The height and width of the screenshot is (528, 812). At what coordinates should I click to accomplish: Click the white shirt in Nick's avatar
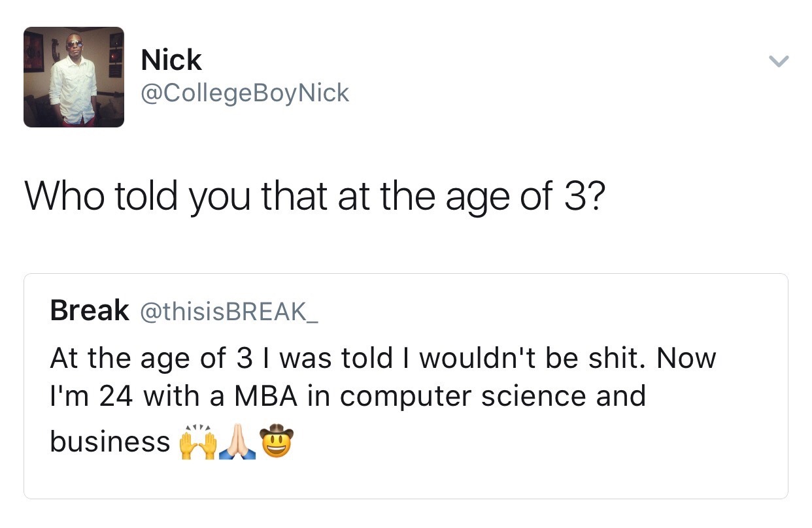click(73, 88)
